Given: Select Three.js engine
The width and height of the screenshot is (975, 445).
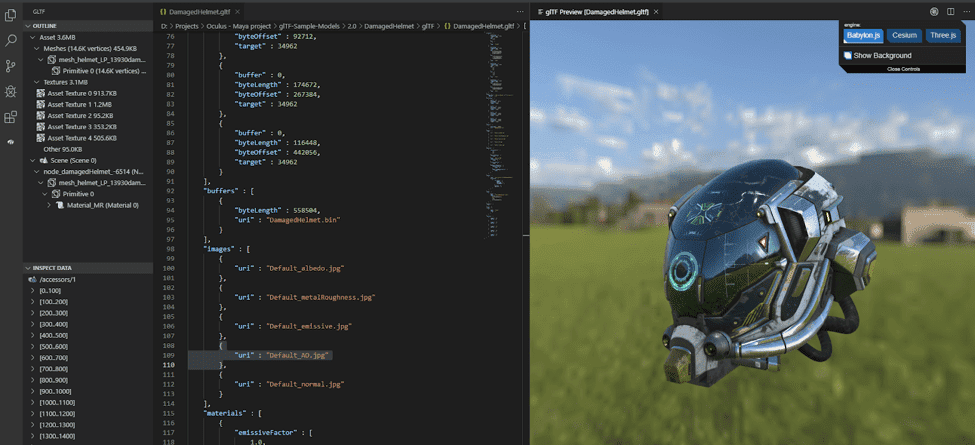Looking at the screenshot, I should [943, 35].
